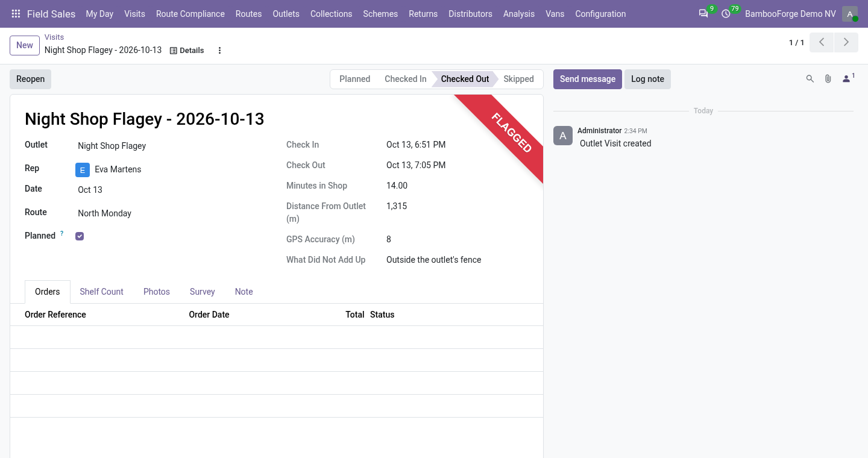Image resolution: width=868 pixels, height=458 pixels.
Task: Click Send message button
Action: [588, 79]
